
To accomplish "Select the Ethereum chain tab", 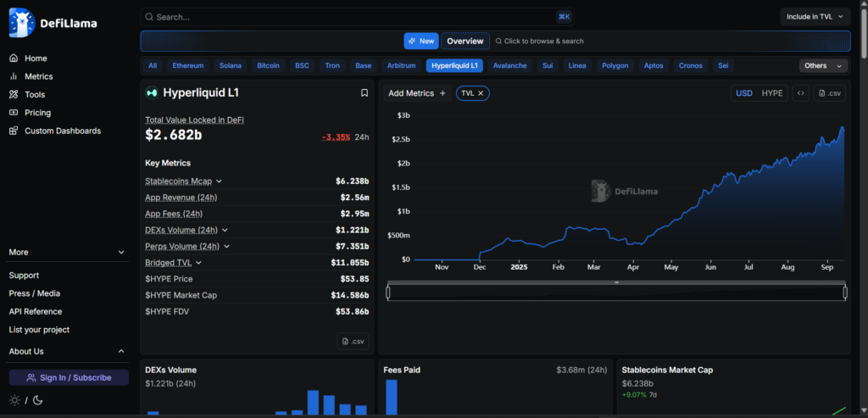I will 188,65.
